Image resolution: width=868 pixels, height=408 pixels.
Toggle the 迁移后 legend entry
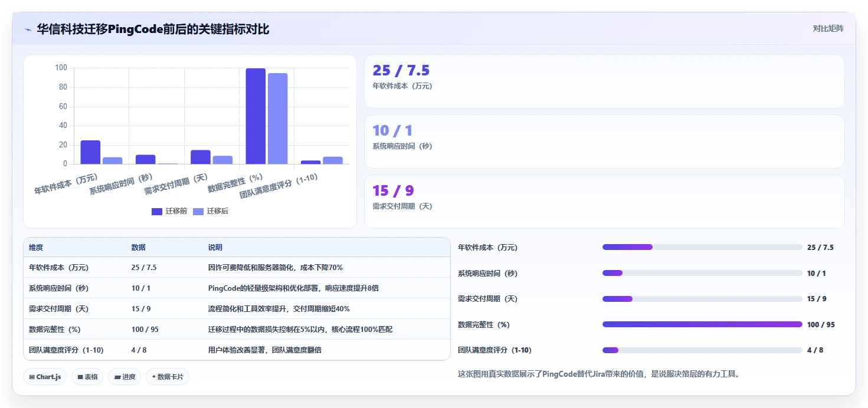(x=211, y=211)
